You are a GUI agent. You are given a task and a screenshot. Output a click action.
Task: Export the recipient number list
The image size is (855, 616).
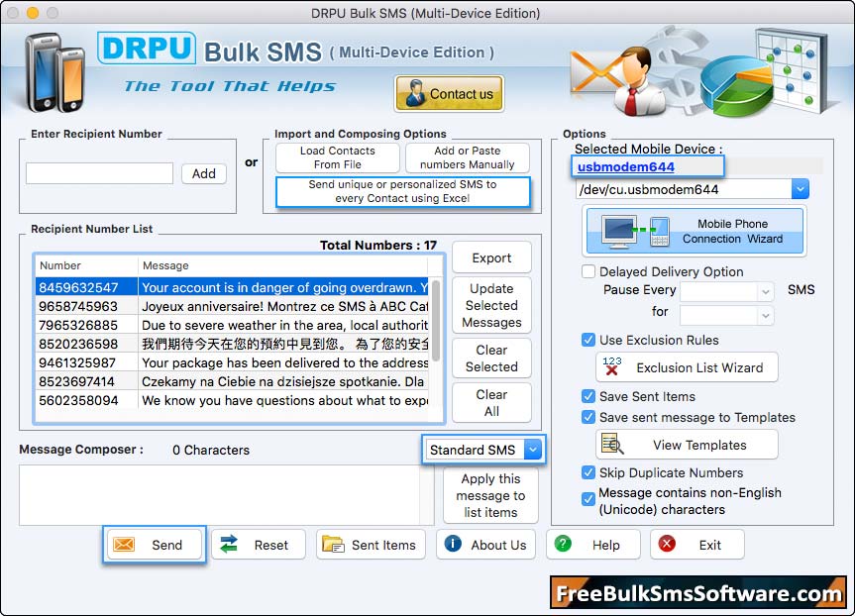click(x=491, y=257)
